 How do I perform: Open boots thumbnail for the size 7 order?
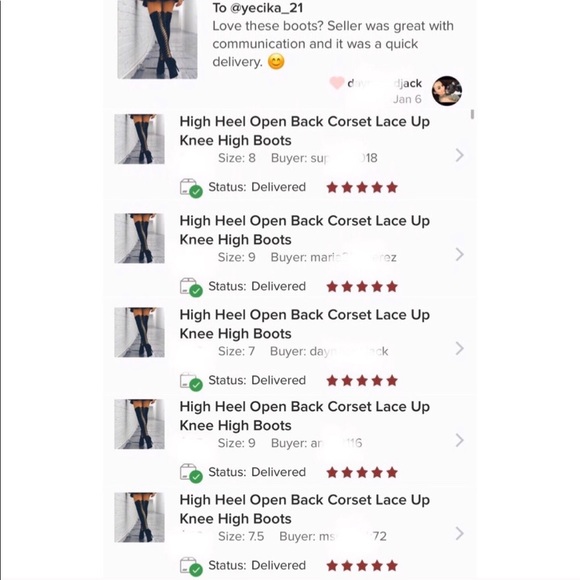click(x=139, y=332)
